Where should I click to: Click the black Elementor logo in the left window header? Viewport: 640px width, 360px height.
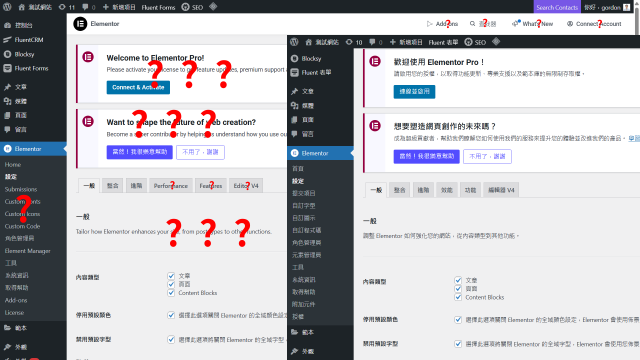[x=80, y=24]
